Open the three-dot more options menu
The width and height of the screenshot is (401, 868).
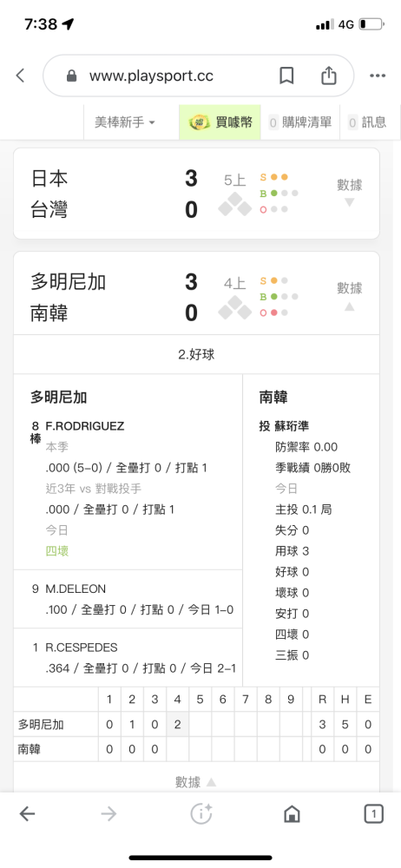coord(378,76)
